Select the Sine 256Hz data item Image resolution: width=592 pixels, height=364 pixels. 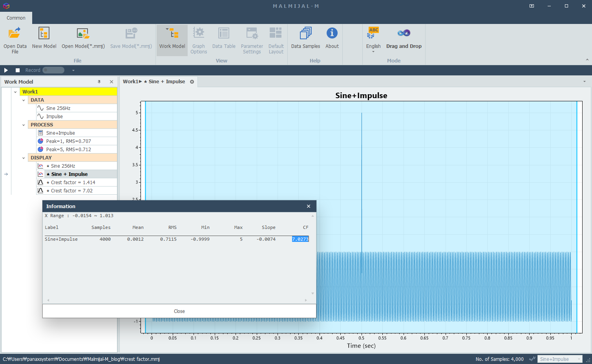coord(77,108)
